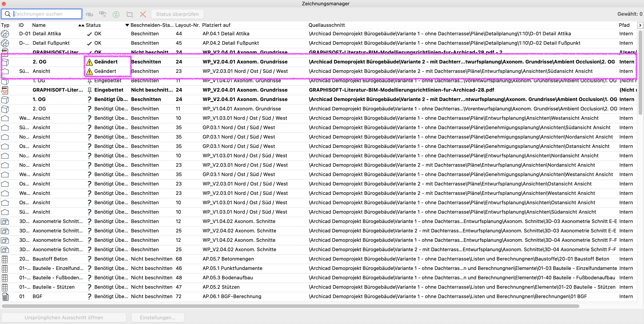Click the horizontal scrollbar under the list
Image resolution: width=644 pixels, height=324 pixels.
click(290, 306)
